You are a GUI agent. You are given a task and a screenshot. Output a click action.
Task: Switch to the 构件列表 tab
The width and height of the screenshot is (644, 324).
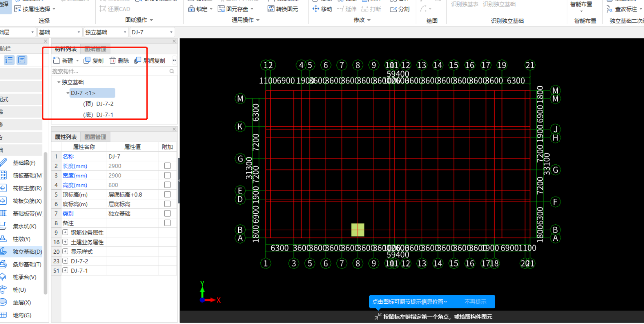point(66,49)
